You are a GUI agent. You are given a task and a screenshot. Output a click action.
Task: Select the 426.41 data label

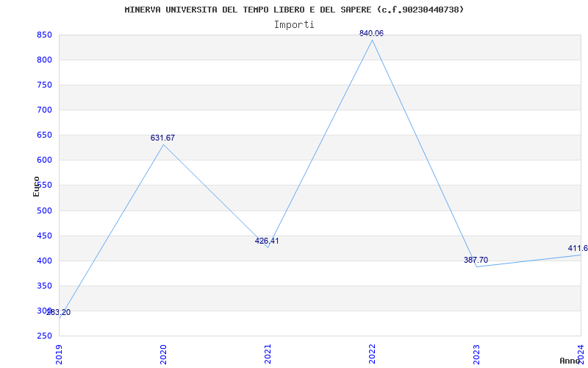tap(267, 241)
